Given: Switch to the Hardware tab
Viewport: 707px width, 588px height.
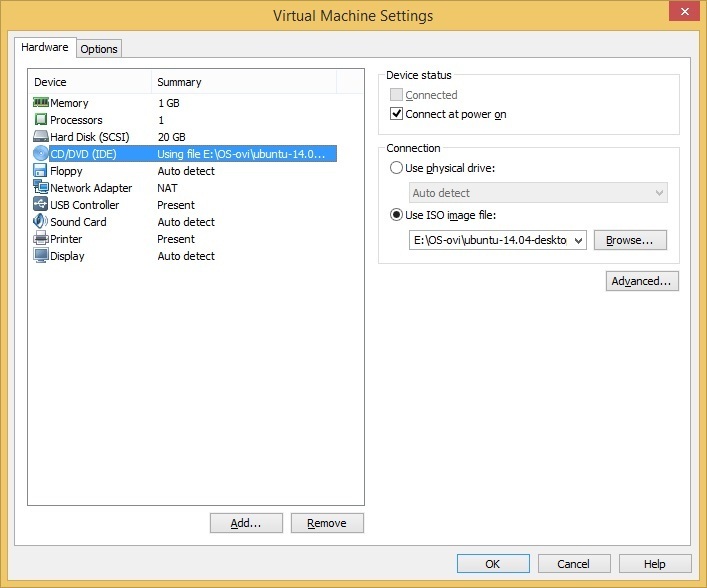Looking at the screenshot, I should (45, 47).
